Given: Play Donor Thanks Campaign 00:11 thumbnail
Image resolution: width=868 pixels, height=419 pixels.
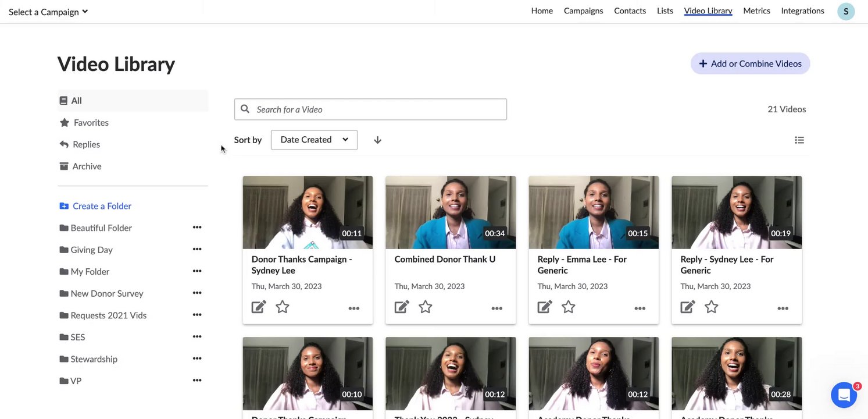Looking at the screenshot, I should (308, 212).
